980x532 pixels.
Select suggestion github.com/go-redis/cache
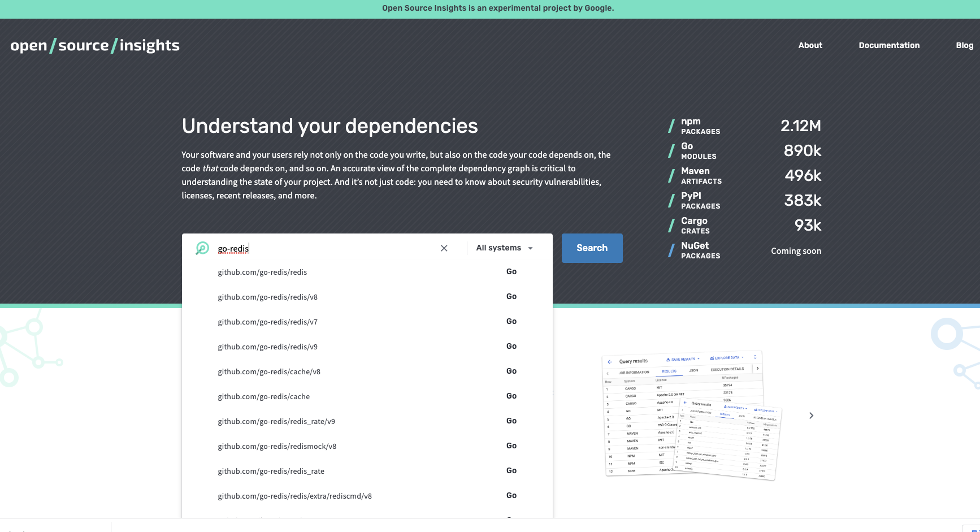click(367, 396)
